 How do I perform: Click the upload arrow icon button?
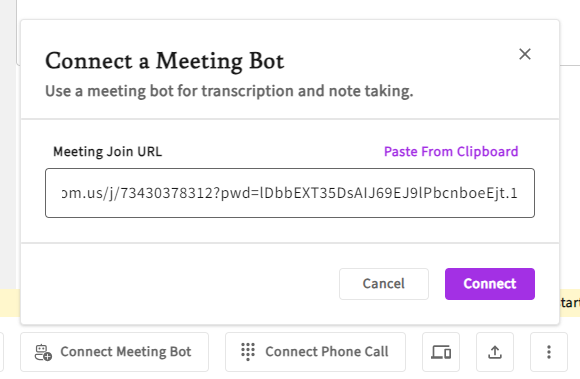click(495, 352)
